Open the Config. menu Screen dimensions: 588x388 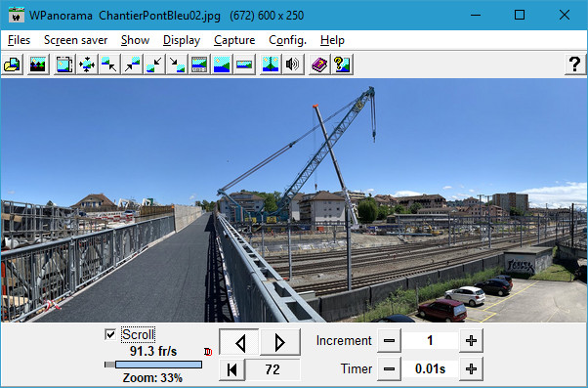tap(287, 40)
